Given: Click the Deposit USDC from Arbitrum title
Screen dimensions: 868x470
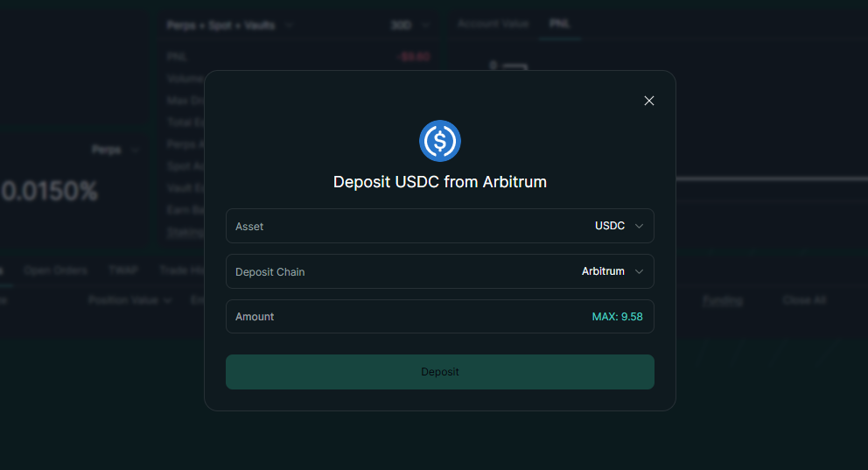Looking at the screenshot, I should (x=440, y=182).
